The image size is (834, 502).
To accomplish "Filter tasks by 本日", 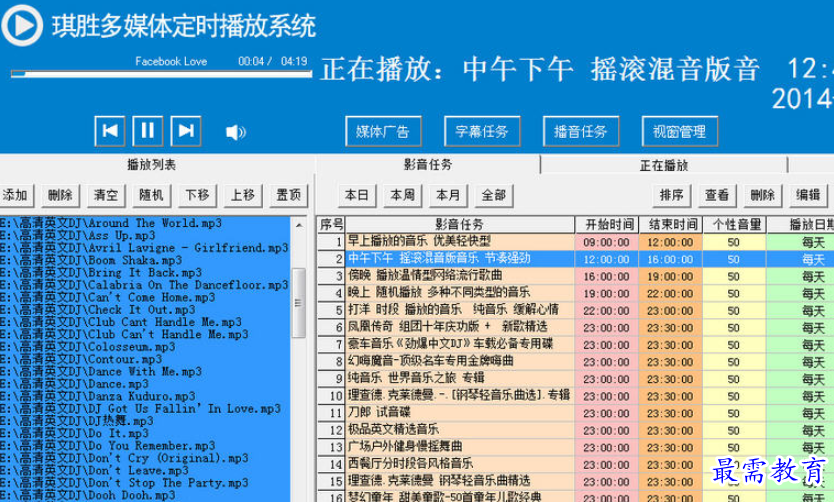I will point(357,195).
